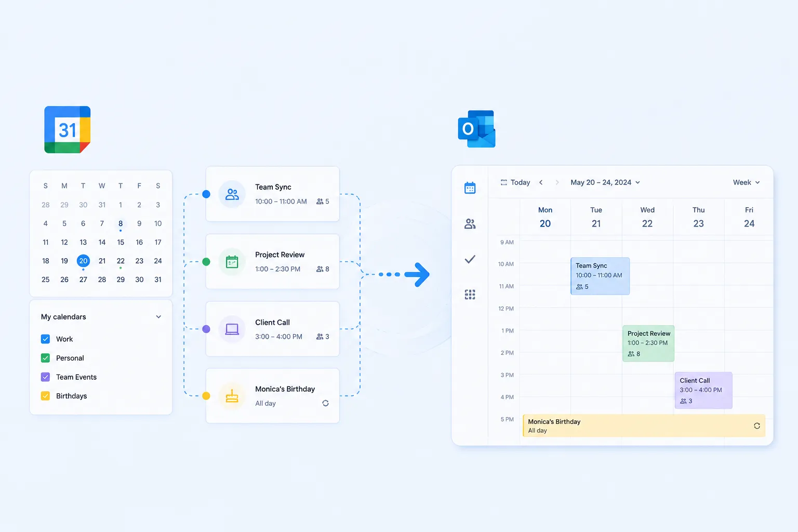798x532 pixels.
Task: Click the Team Sync card title
Action: coord(273,187)
